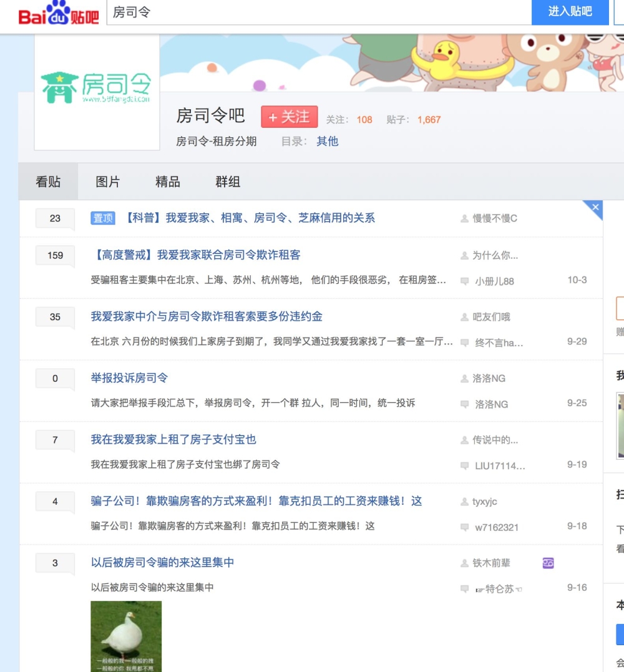Image resolution: width=624 pixels, height=672 pixels.
Task: Focus the search box containing 房司令
Action: tap(319, 12)
